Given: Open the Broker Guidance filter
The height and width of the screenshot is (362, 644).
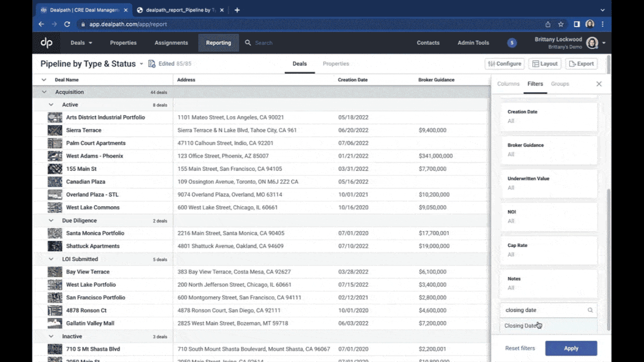Looking at the screenshot, I should (x=548, y=150).
